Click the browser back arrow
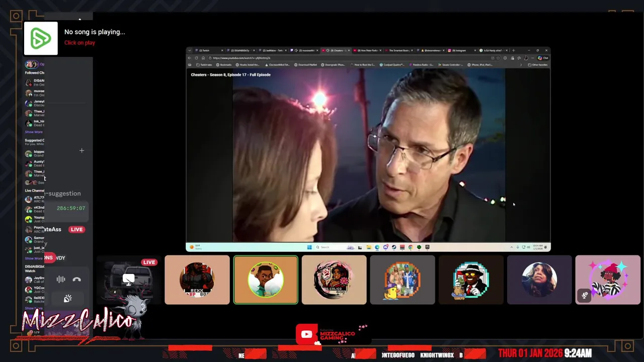Image resolution: width=644 pixels, height=362 pixels. (x=190, y=58)
